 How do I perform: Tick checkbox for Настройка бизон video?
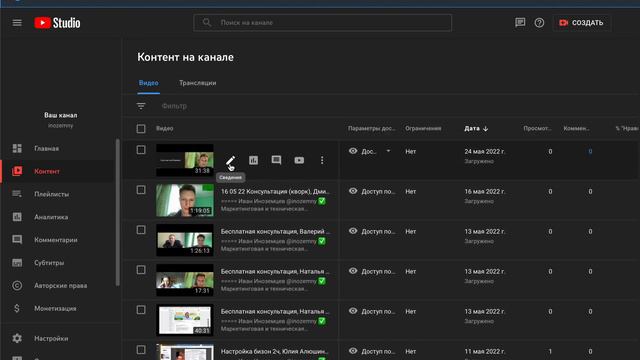coord(141,350)
